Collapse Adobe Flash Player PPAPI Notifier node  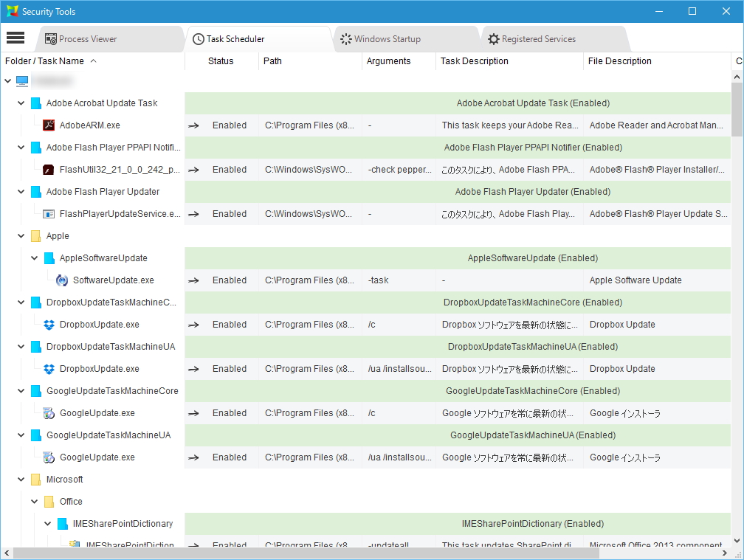(21, 148)
